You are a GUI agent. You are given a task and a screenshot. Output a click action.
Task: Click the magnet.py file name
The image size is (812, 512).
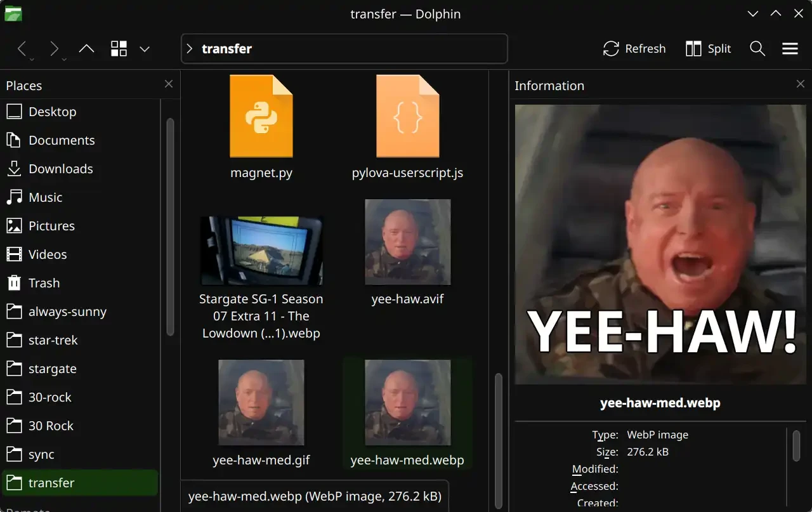point(261,173)
